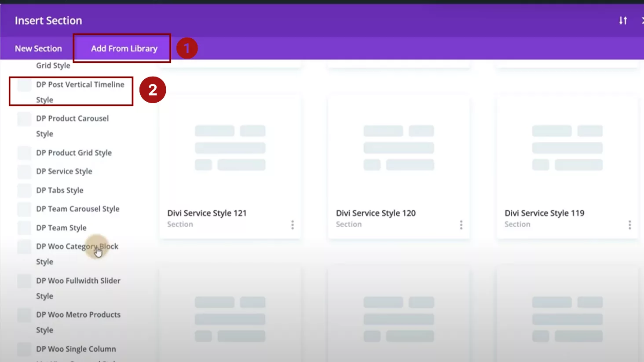
Task: Toggle the DP Woo Single Column checkbox
Action: [x=24, y=349]
